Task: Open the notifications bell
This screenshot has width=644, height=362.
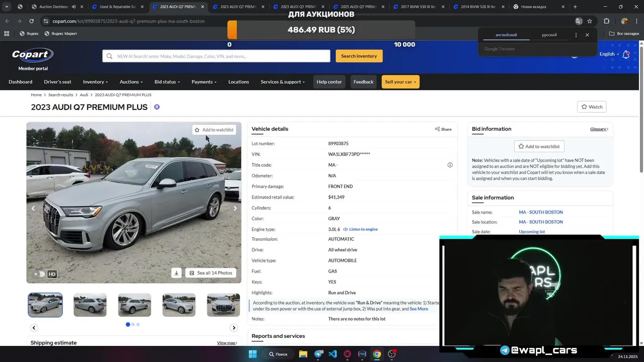Action: pos(626,54)
